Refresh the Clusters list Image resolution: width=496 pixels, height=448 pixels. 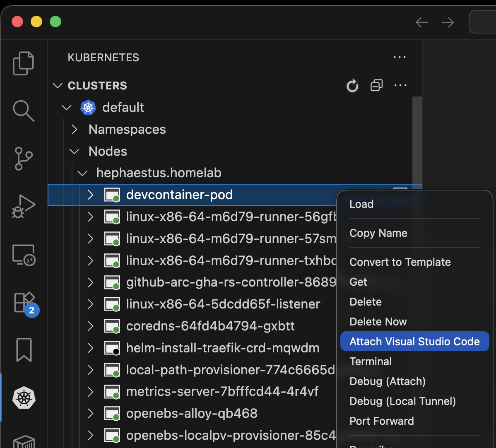(x=352, y=86)
